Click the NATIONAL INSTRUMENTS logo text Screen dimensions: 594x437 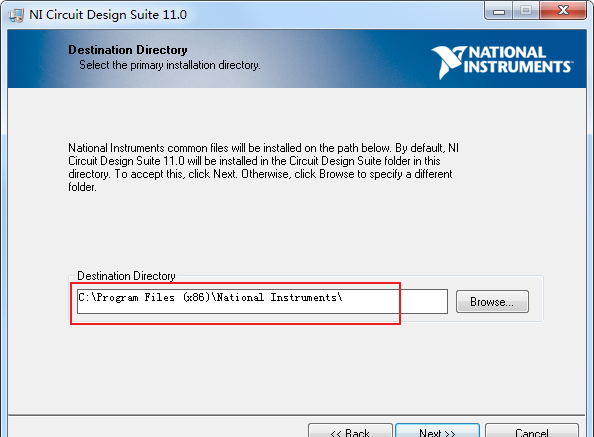pyautogui.click(x=517, y=59)
